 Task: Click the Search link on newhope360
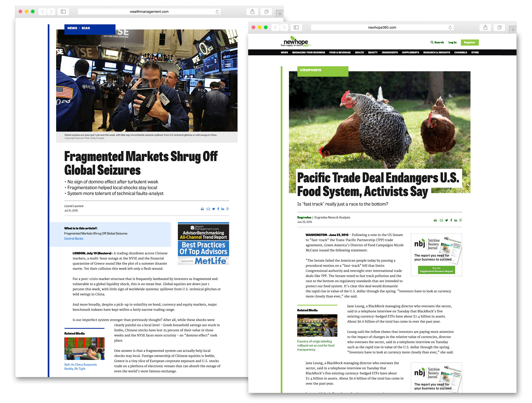click(x=437, y=42)
